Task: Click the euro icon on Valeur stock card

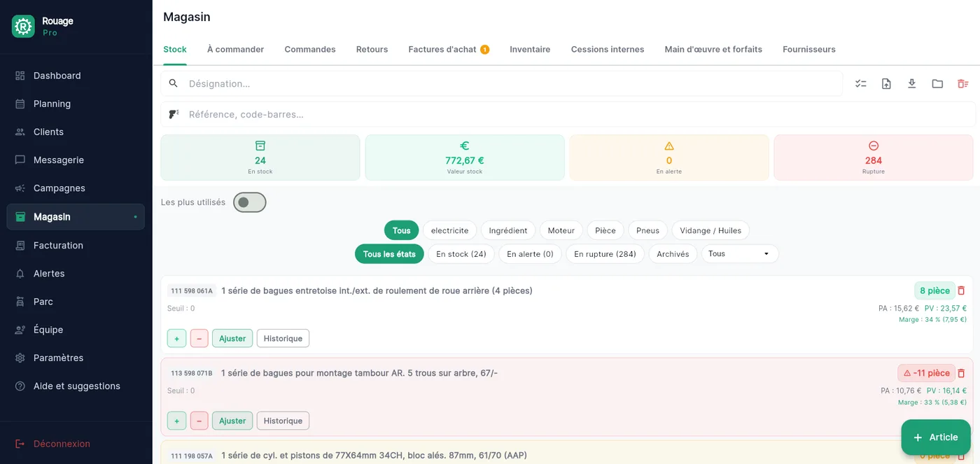Action: tap(465, 146)
